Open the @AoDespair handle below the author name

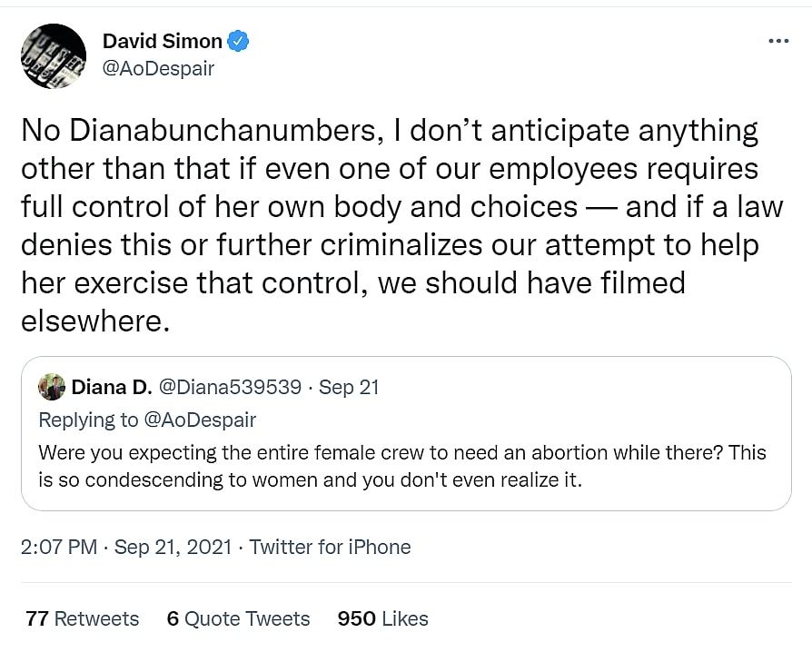tap(158, 68)
